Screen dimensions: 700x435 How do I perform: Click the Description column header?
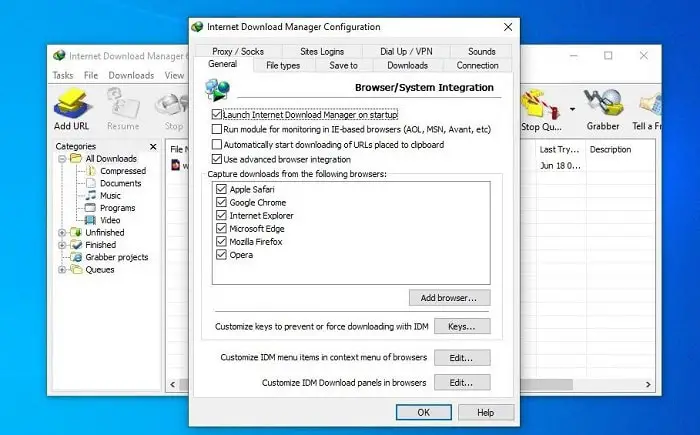[621, 149]
